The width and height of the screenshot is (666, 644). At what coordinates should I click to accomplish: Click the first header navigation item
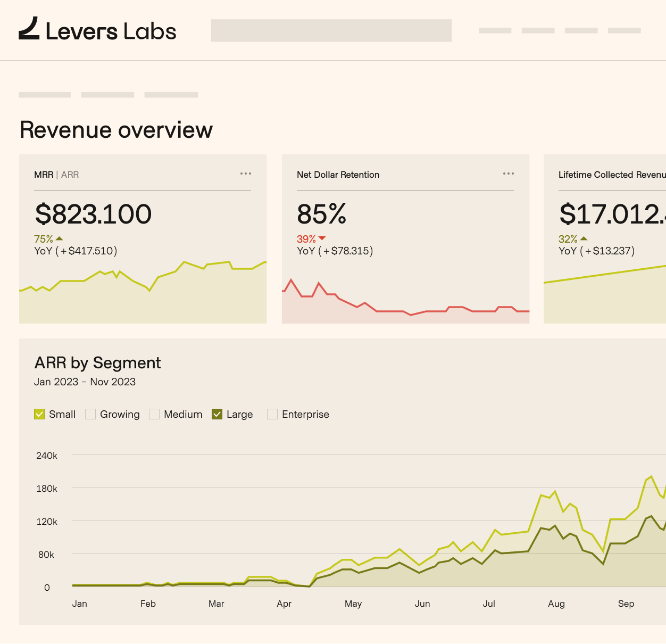click(x=495, y=30)
